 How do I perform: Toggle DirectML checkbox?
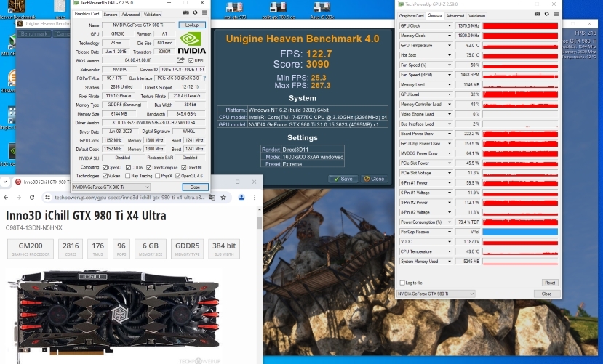[x=184, y=167]
